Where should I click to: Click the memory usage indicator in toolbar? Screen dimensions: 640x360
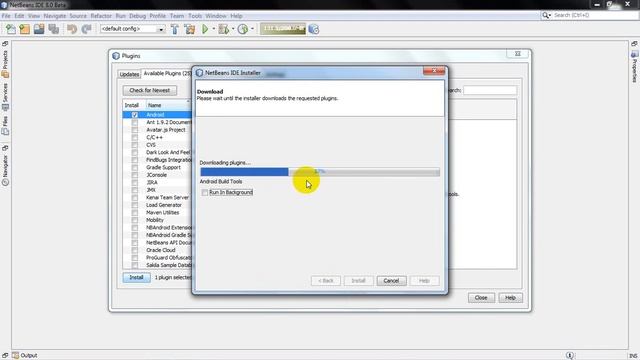(282, 29)
